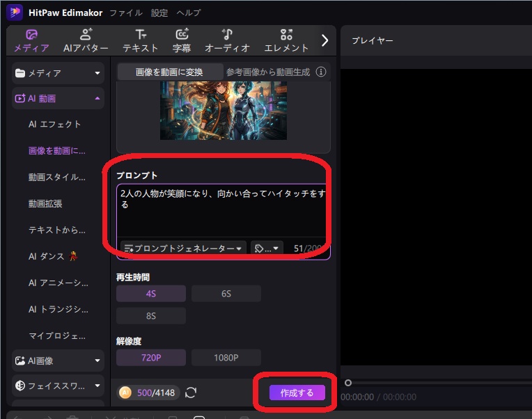Select 画像を動画に... in sidebar
Image resolution: width=532 pixels, height=419 pixels.
(x=57, y=150)
